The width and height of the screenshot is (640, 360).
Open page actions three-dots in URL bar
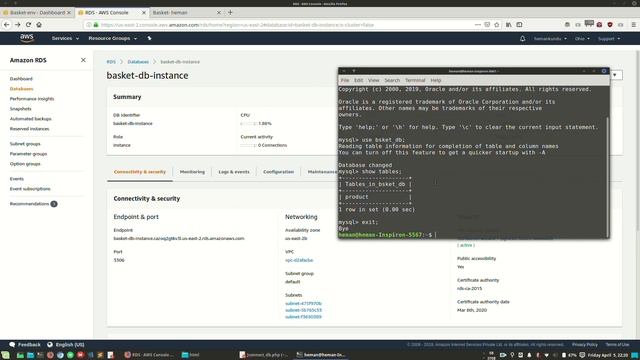coord(478,24)
